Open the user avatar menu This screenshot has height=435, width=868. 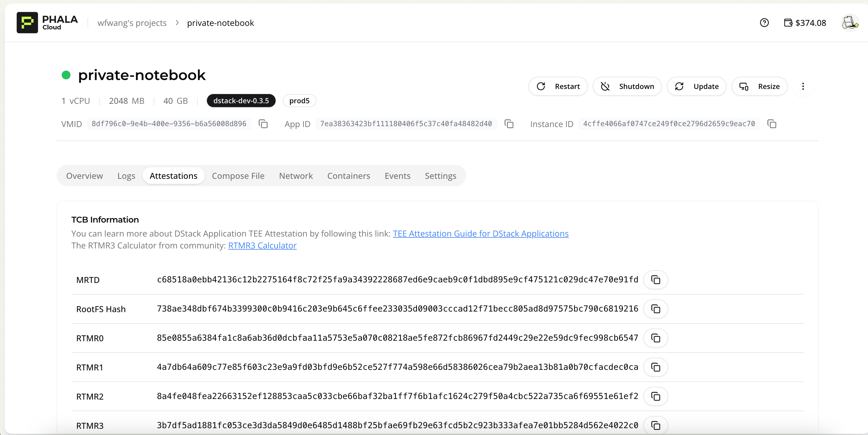(x=850, y=23)
